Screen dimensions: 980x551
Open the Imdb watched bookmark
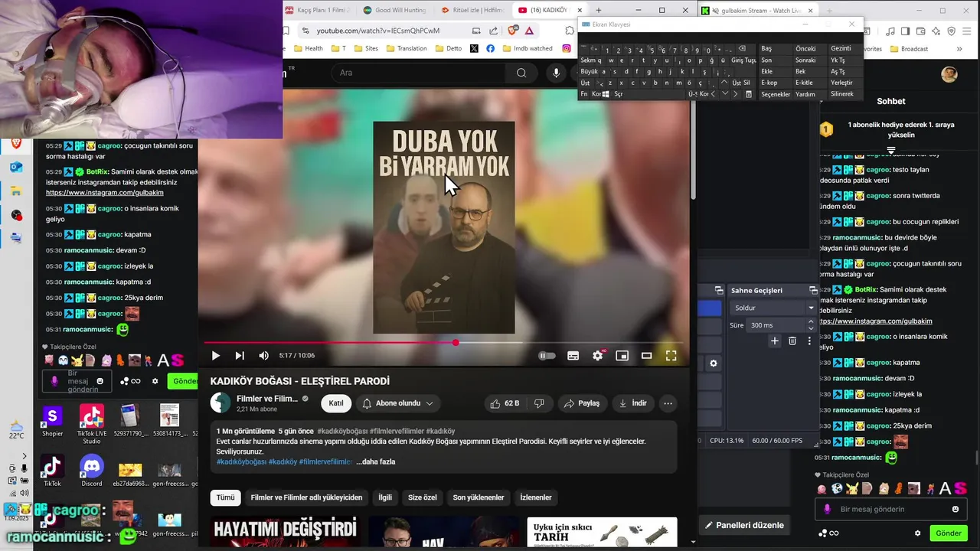tap(527, 48)
